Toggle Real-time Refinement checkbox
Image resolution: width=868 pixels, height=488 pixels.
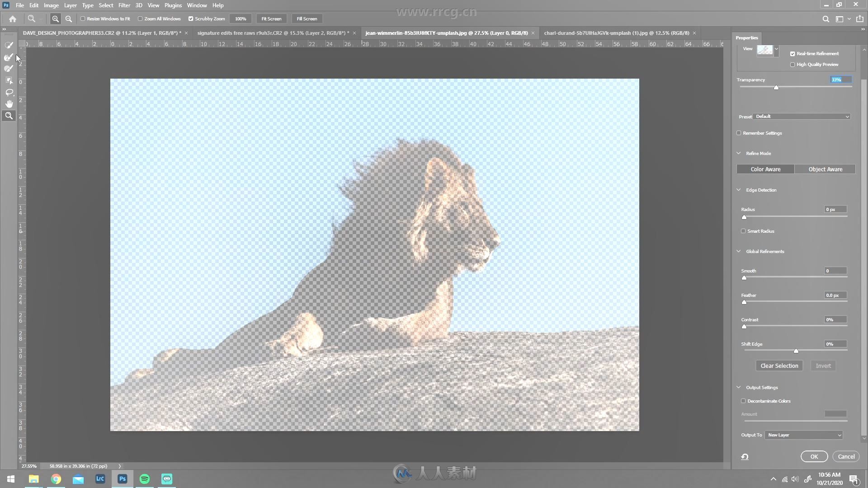pos(793,54)
